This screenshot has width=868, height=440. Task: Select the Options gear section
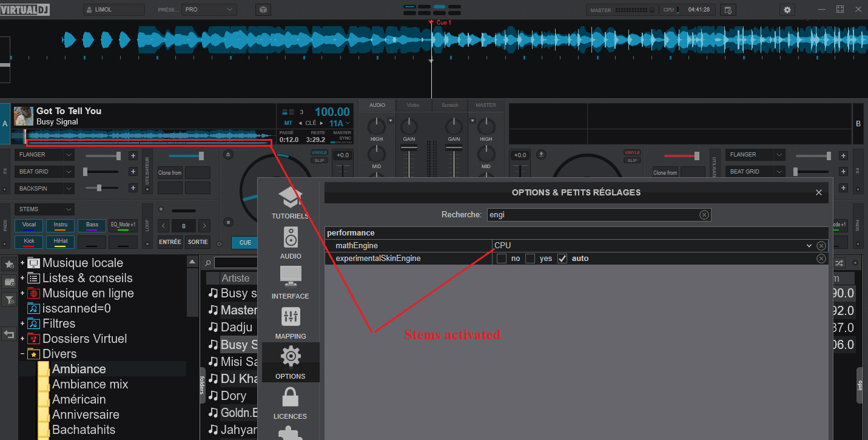[x=290, y=362]
